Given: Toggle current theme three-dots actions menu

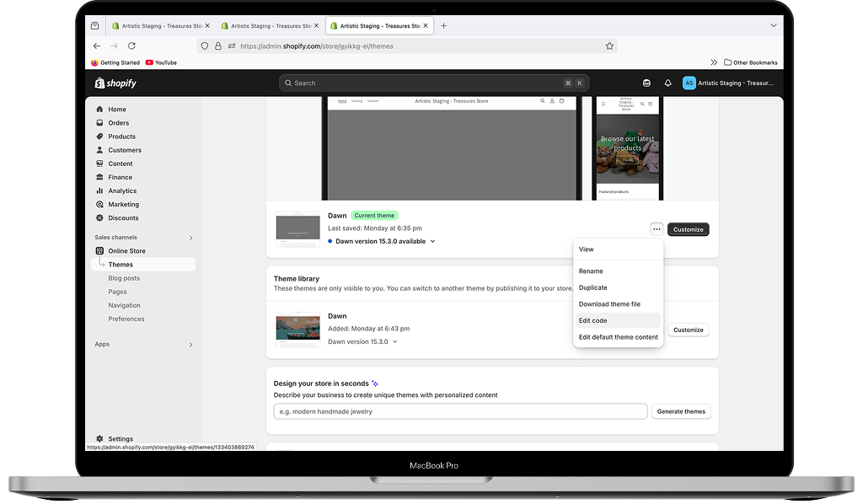Looking at the screenshot, I should pyautogui.click(x=657, y=229).
